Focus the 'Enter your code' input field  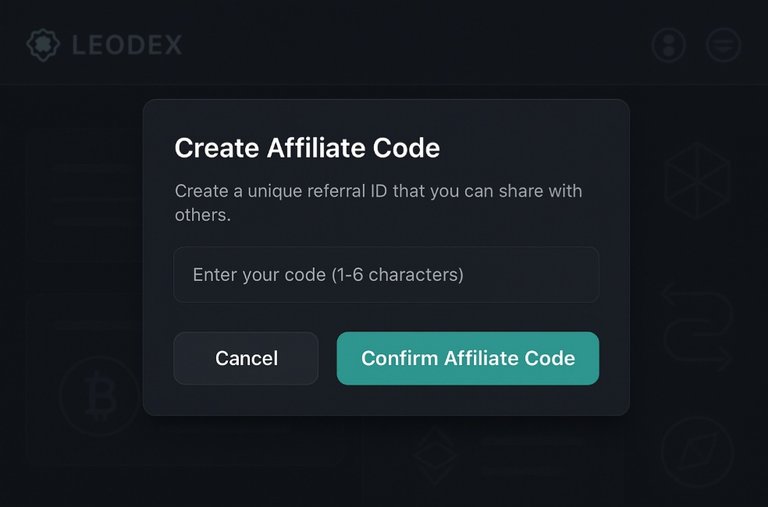[x=386, y=274]
